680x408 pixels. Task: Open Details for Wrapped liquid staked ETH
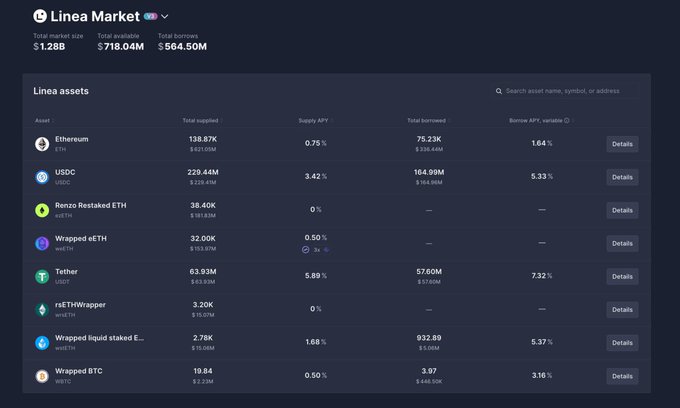pos(622,343)
